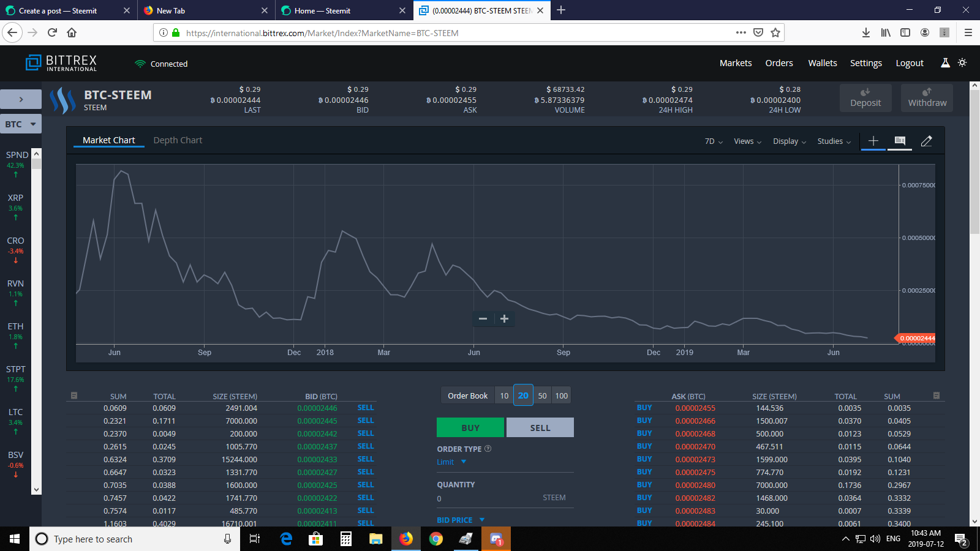
Task: Open the Views dropdown
Action: (747, 141)
